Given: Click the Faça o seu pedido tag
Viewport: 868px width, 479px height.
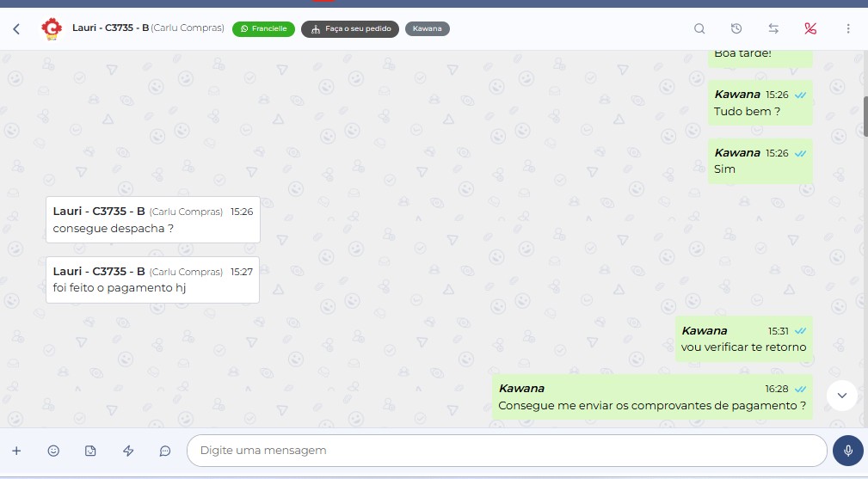Looking at the screenshot, I should [350, 29].
